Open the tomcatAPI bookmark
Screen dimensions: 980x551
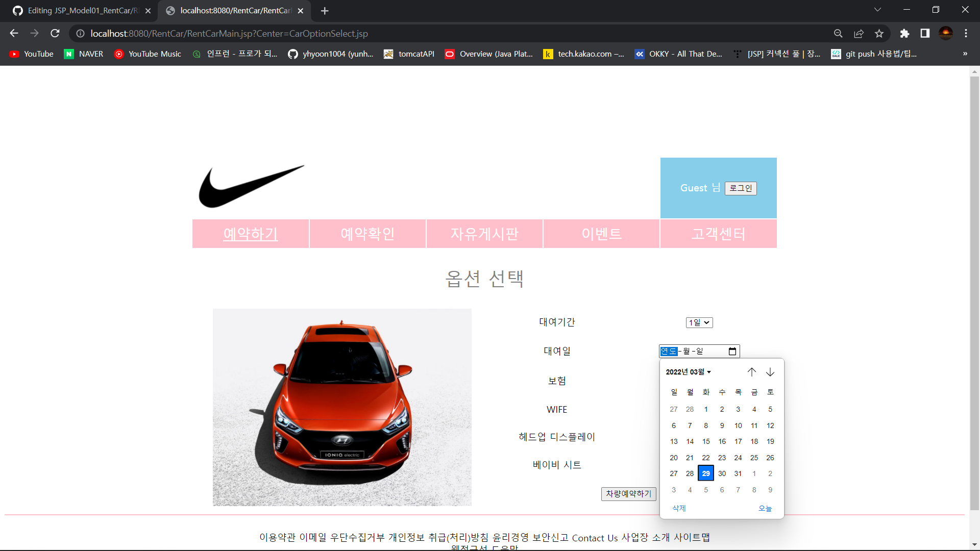click(x=408, y=54)
